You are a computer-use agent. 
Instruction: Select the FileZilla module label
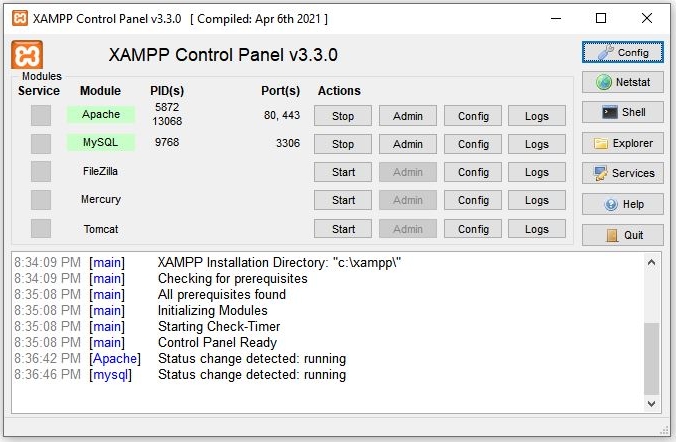[100, 171]
